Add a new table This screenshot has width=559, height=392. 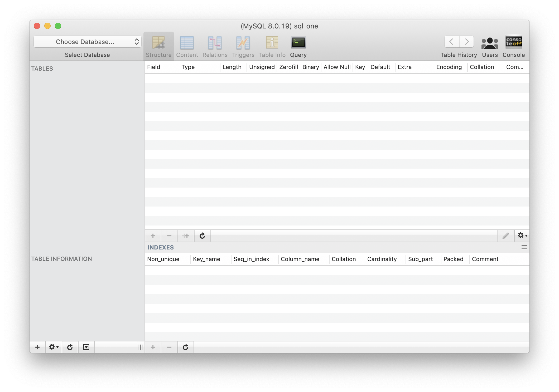point(37,347)
